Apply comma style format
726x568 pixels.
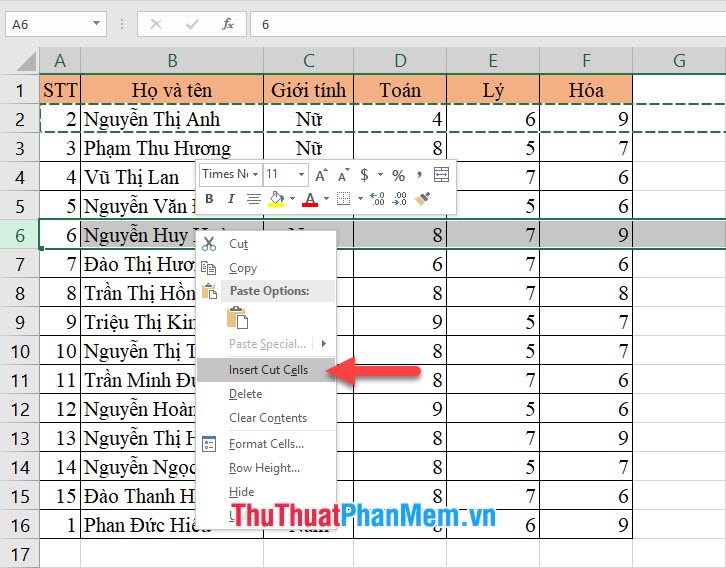coord(419,175)
